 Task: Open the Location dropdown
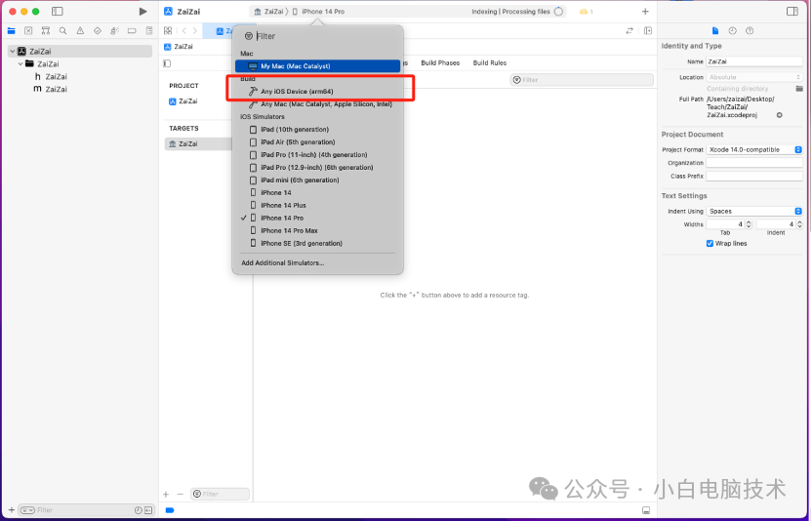pyautogui.click(x=754, y=77)
